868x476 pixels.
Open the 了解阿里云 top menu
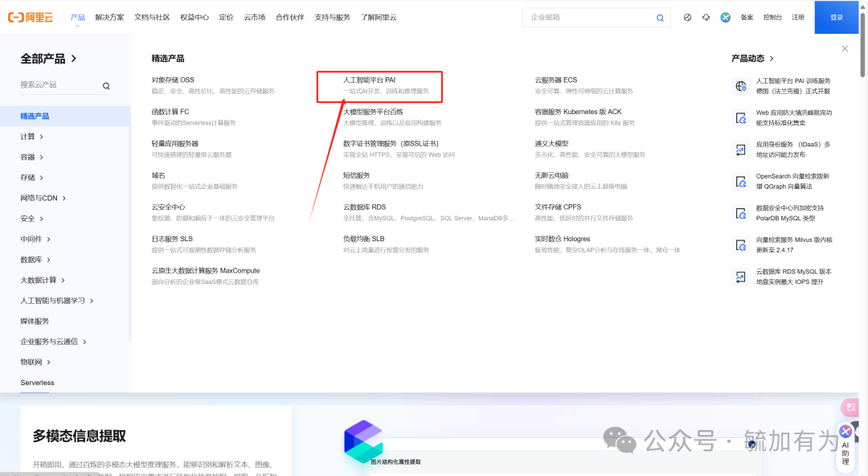(379, 17)
